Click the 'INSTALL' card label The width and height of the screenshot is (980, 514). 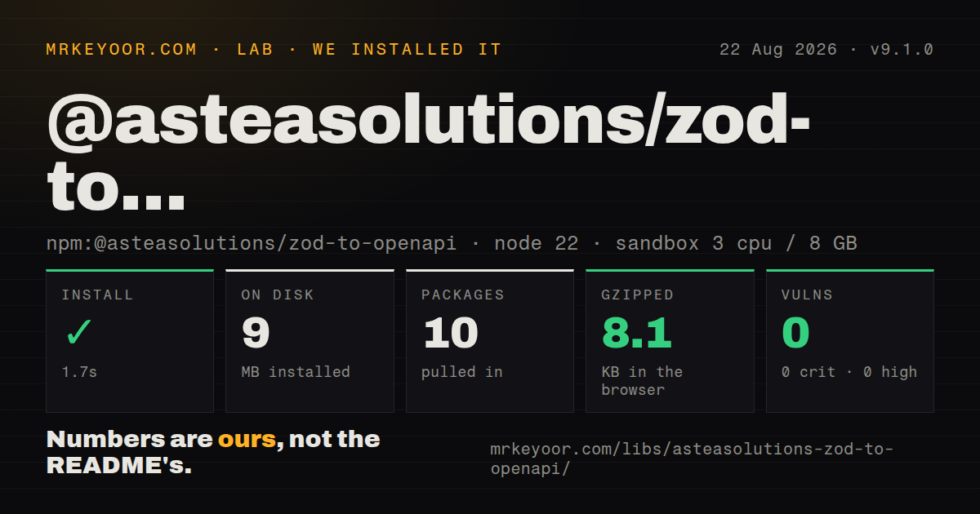(x=97, y=295)
